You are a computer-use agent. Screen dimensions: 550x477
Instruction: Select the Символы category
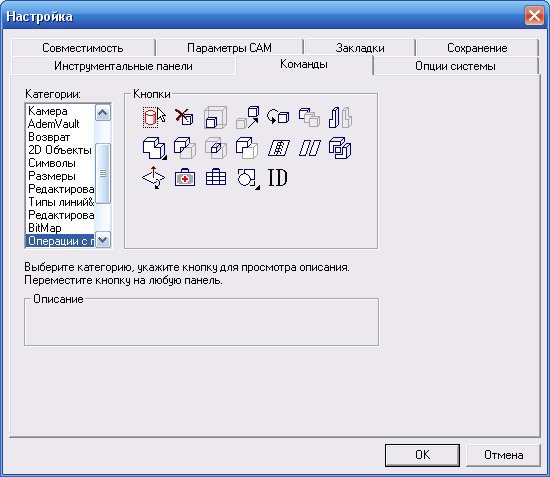pos(60,163)
